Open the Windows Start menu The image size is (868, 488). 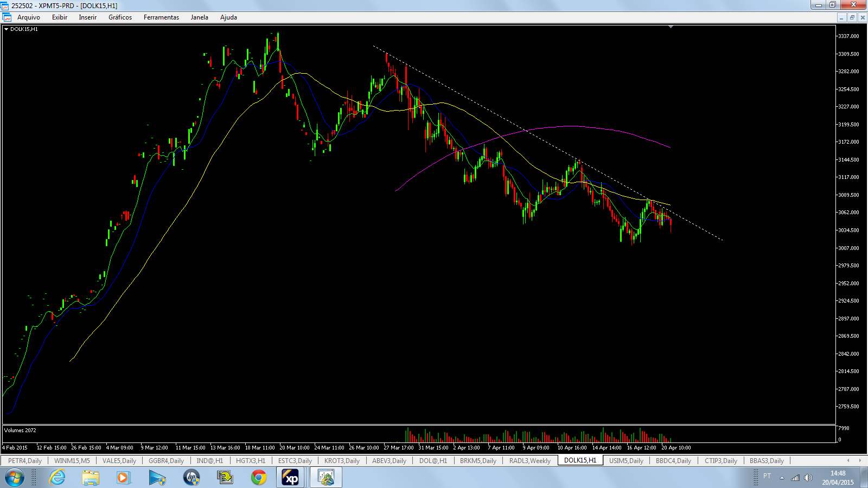14,478
